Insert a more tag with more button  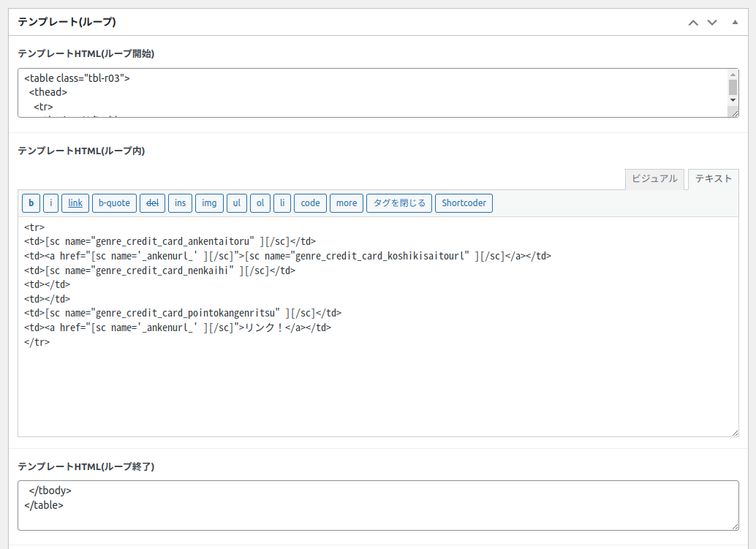point(347,203)
